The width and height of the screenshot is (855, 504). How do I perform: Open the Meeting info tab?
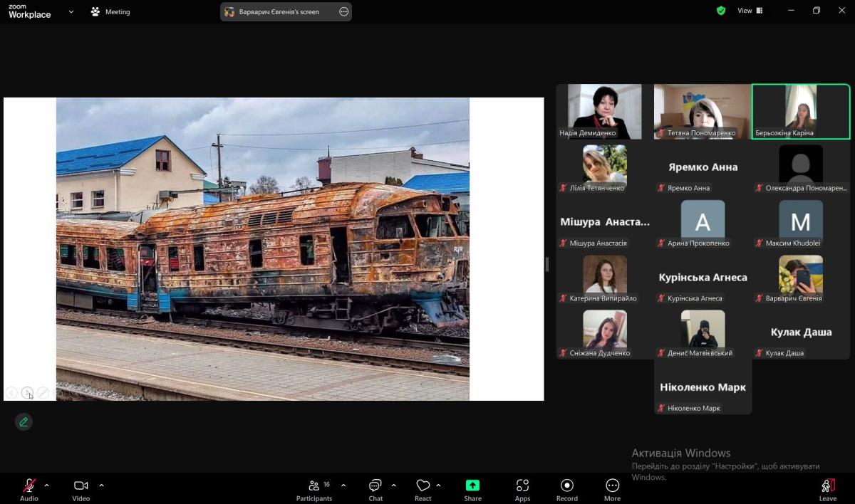point(110,11)
